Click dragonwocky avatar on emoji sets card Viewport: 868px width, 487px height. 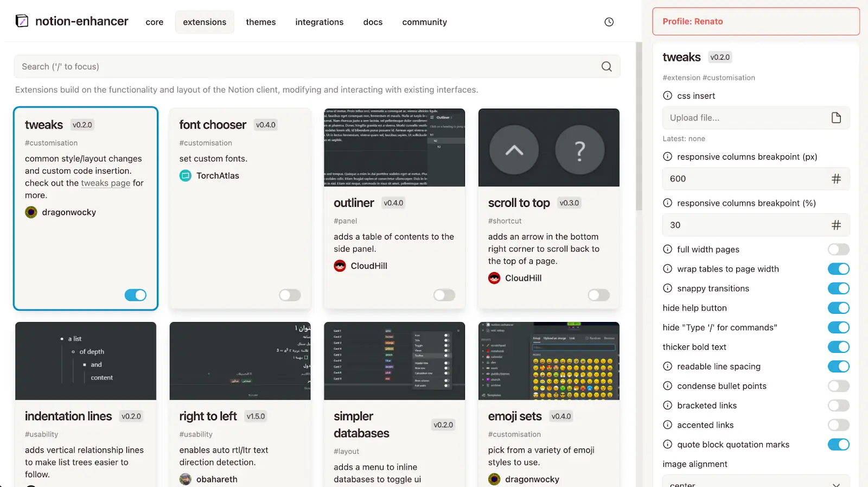coord(494,479)
